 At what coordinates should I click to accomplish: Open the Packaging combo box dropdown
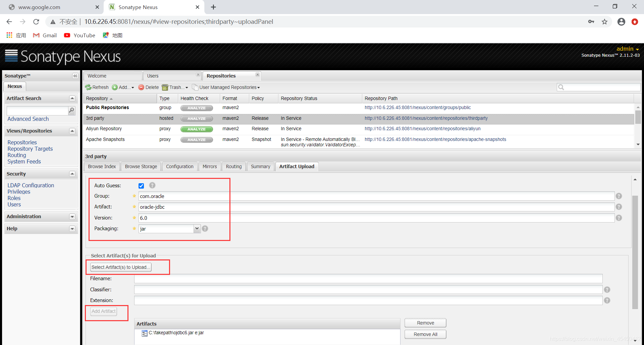pos(197,229)
